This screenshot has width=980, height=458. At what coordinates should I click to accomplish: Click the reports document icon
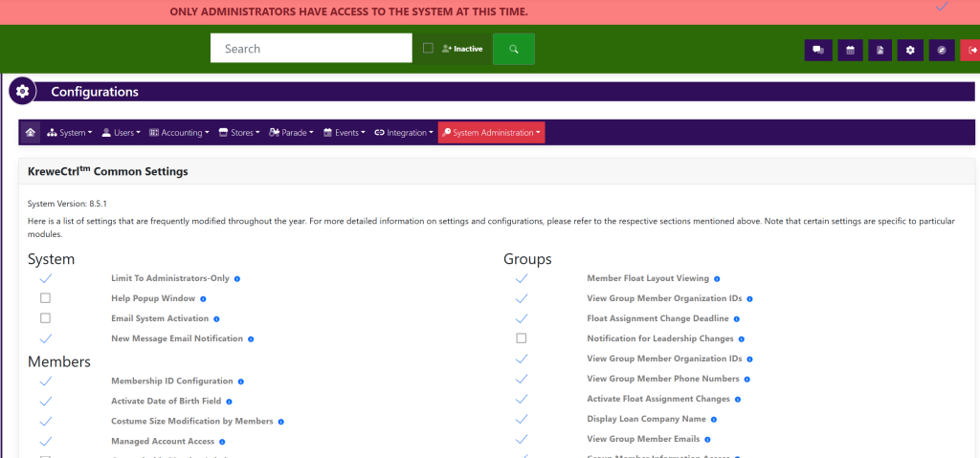click(x=880, y=50)
